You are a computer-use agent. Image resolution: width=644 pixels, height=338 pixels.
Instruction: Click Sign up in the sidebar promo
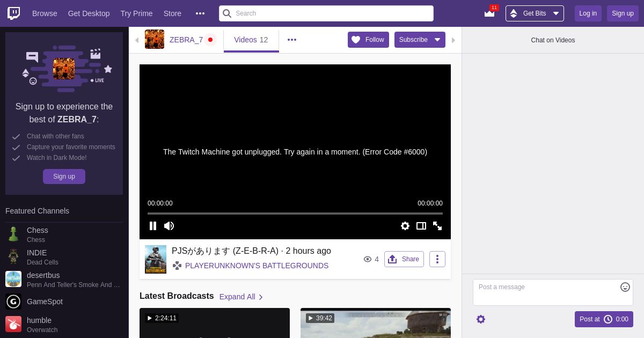(64, 177)
